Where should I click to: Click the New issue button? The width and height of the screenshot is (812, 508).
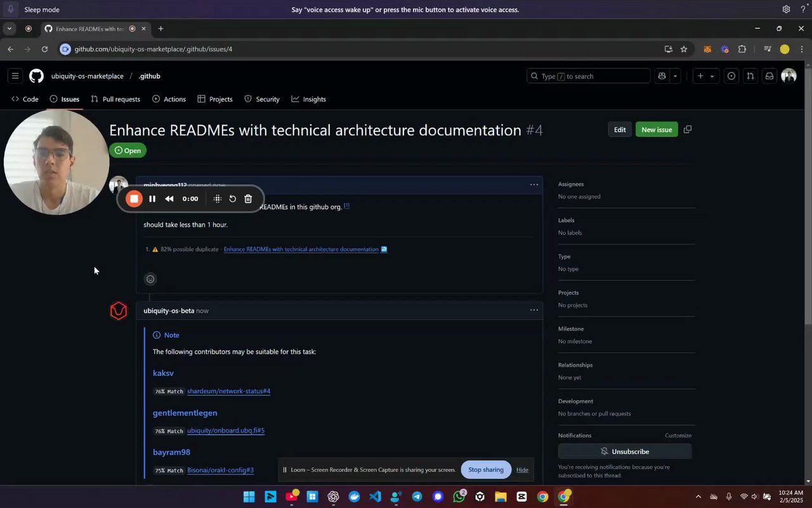(657, 130)
